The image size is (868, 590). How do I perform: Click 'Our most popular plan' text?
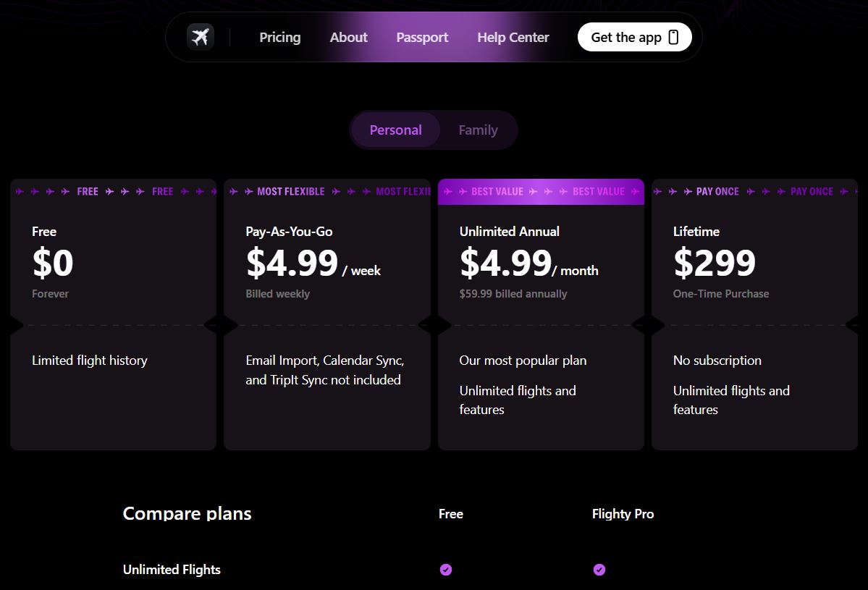[523, 361]
